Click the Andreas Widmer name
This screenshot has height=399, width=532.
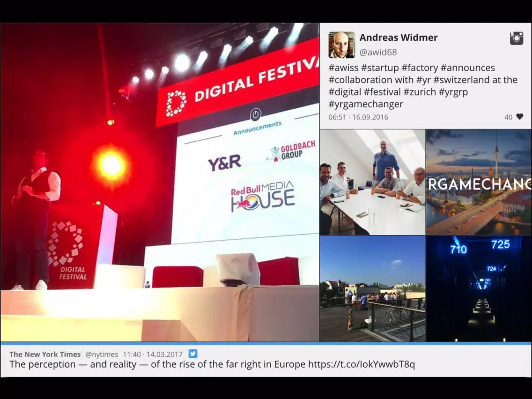399,37
